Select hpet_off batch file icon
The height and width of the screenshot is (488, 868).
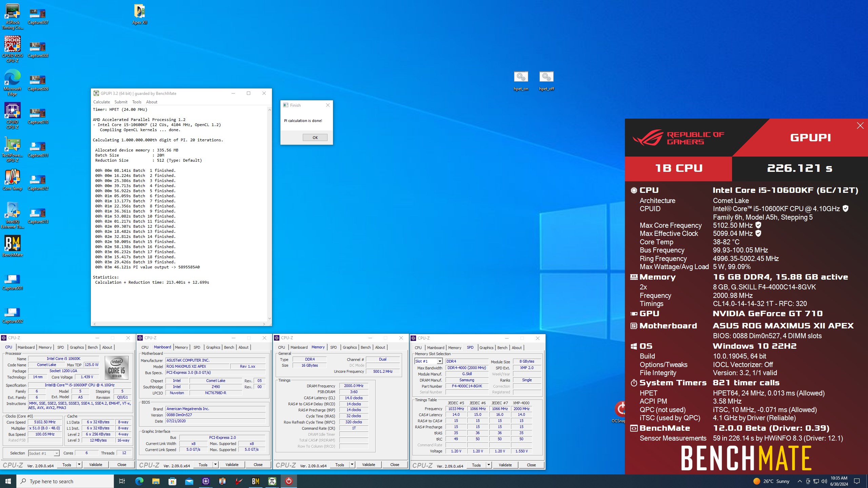click(x=547, y=81)
